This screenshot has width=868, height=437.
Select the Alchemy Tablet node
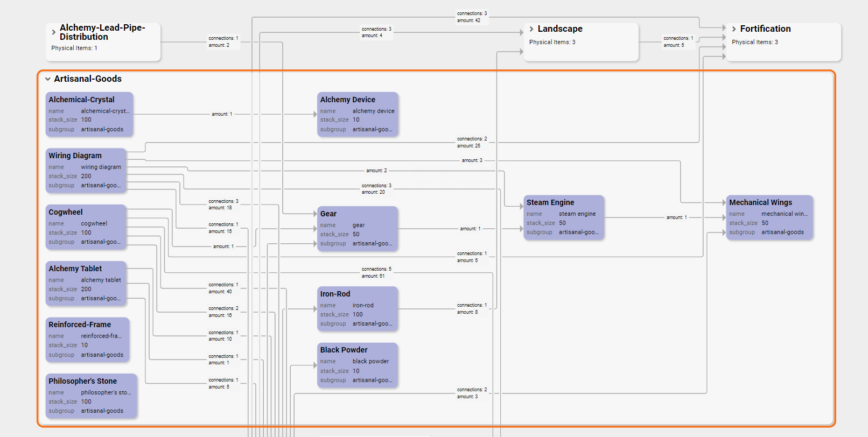pos(86,283)
